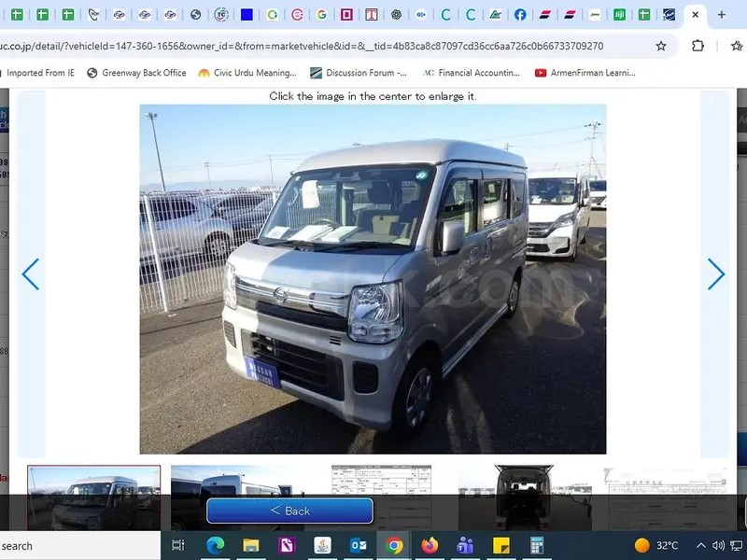Close the currently active browser tab
Viewport: 747px width, 560px height.
(x=695, y=15)
